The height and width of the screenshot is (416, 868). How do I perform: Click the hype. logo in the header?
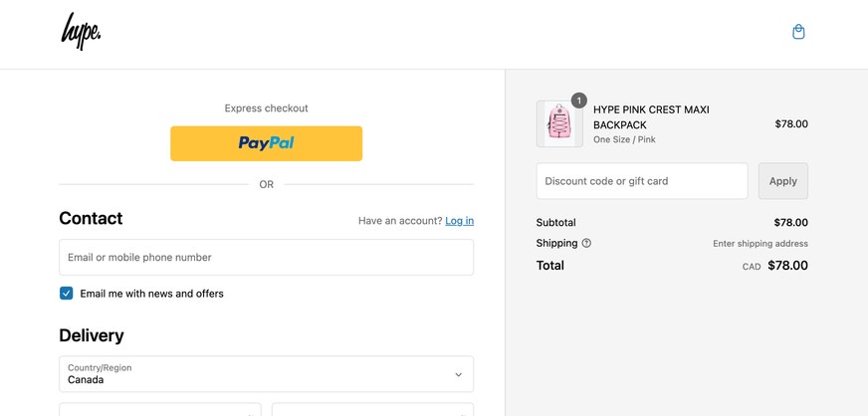(81, 32)
